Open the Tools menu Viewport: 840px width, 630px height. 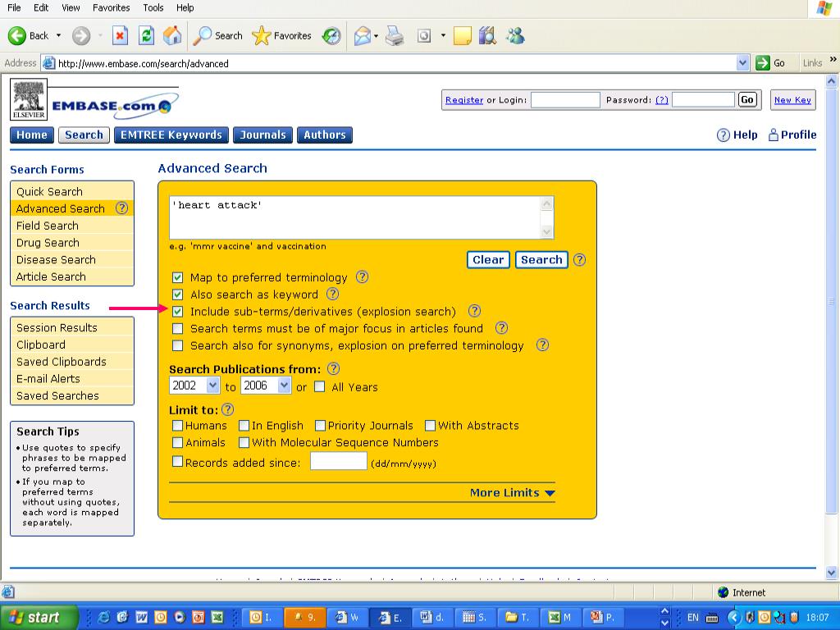pyautogui.click(x=153, y=7)
